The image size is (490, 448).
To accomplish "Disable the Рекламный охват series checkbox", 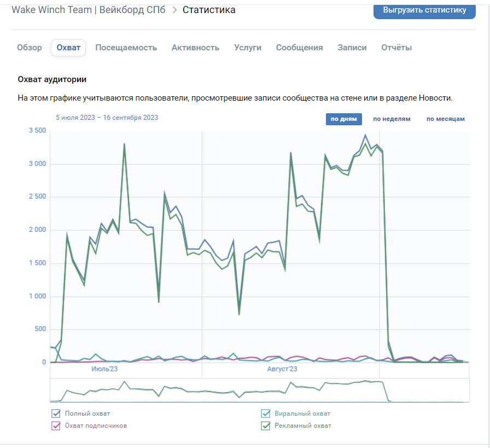I will point(266,426).
